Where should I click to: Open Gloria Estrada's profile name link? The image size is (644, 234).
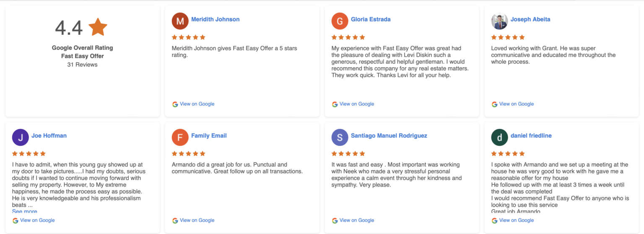(371, 19)
